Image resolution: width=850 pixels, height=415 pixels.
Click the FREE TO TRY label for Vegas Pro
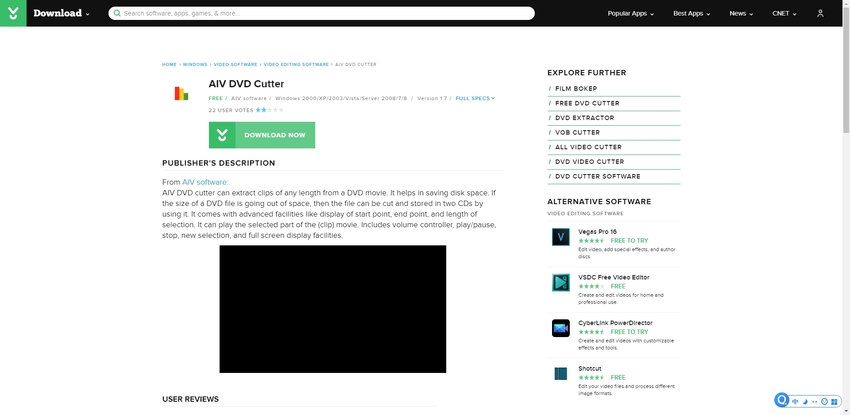[629, 241]
